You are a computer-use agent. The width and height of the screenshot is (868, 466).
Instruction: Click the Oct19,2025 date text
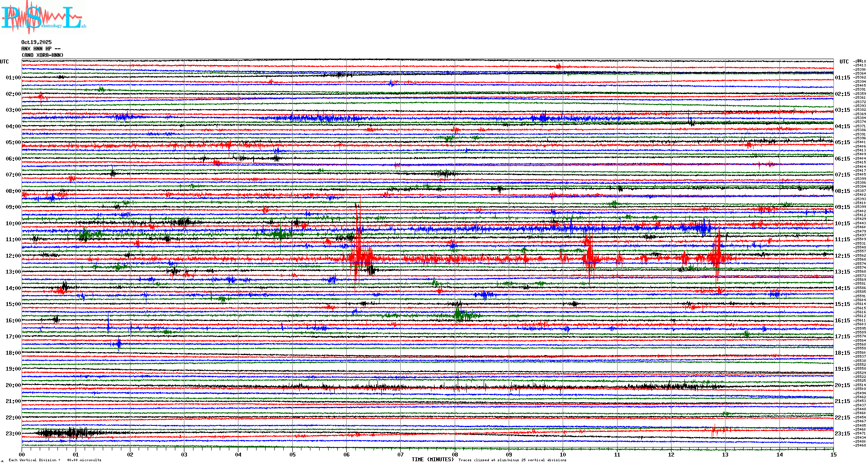[36, 42]
